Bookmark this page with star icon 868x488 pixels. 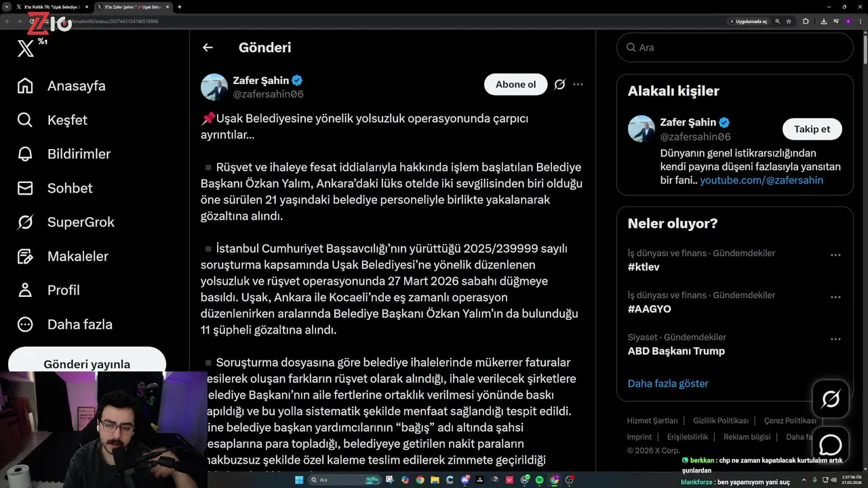tap(789, 22)
